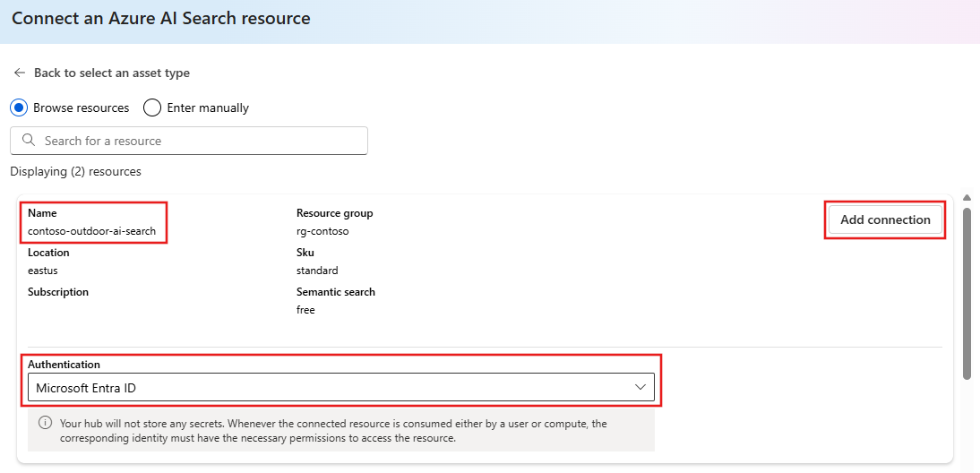Click the standard Sku value
Screen dimensions: 980x473
pyautogui.click(x=317, y=271)
